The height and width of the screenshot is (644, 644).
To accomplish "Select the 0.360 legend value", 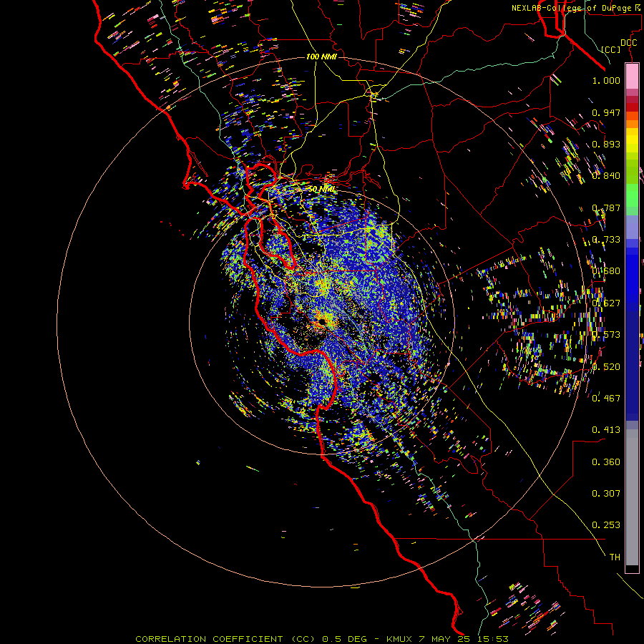I will pyautogui.click(x=606, y=462).
